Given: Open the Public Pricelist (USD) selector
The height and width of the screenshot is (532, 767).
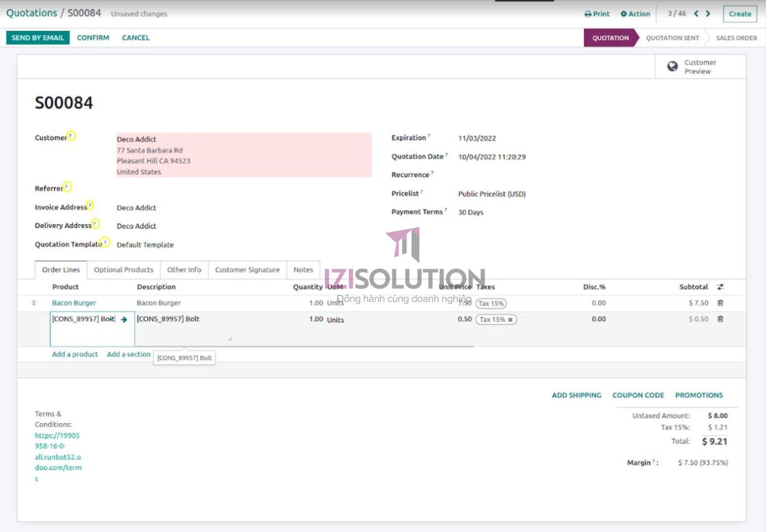Looking at the screenshot, I should pos(491,194).
